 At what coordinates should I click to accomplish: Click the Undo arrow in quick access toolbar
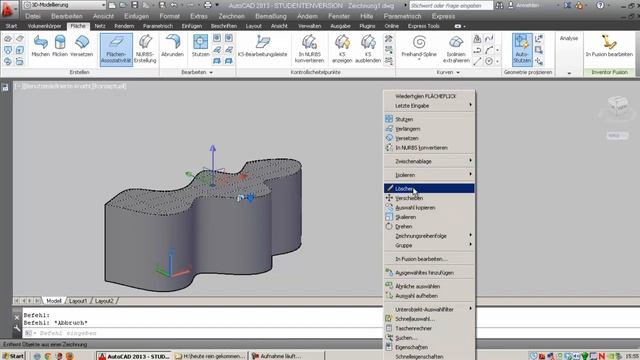174,5
